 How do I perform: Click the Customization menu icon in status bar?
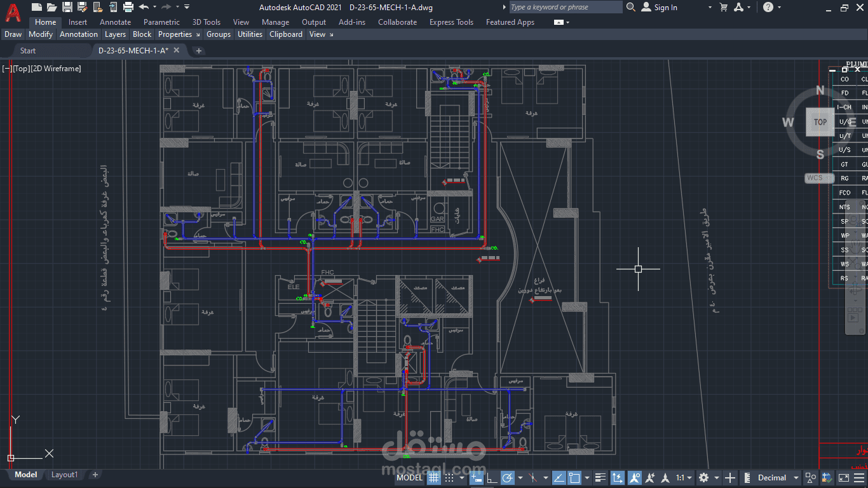pyautogui.click(x=858, y=478)
